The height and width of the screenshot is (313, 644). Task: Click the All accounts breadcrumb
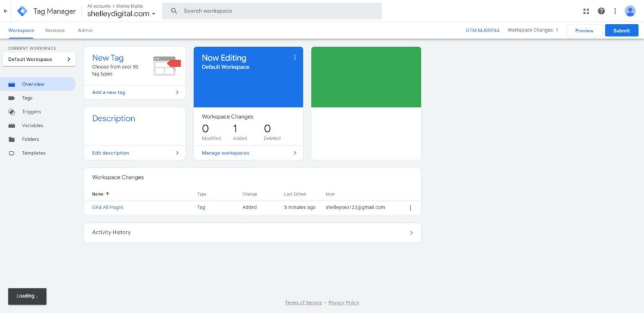tap(99, 6)
